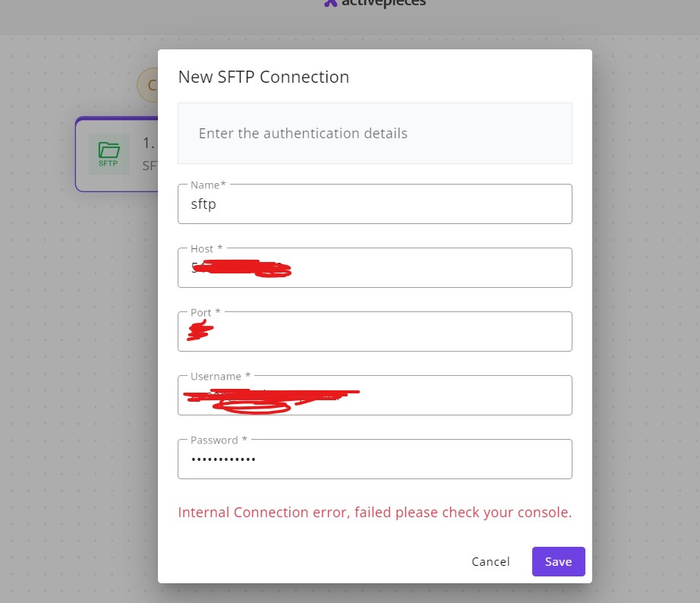Click the green SFTP folder icon
The width and height of the screenshot is (700, 603).
[109, 153]
